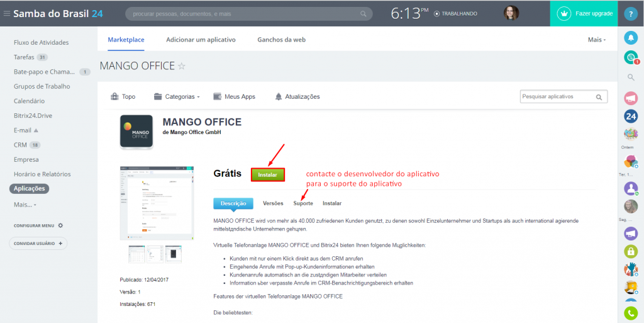
Task: Select the third small screenshot thumbnail
Action: tap(174, 254)
